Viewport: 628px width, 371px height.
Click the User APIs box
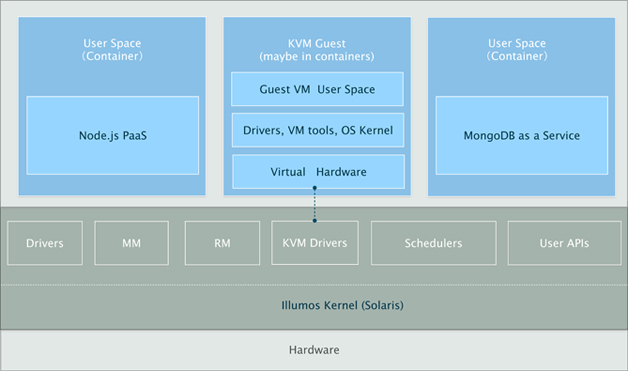point(564,243)
